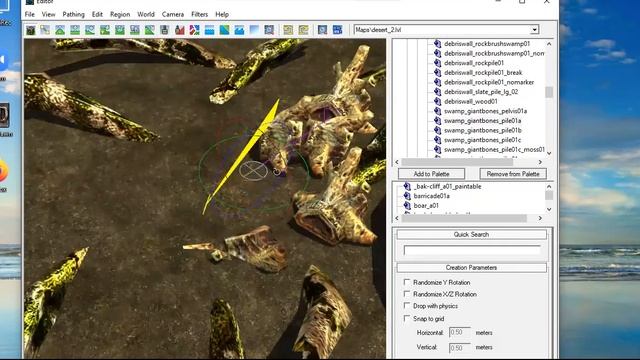Toggle Drop with physics checkbox
This screenshot has width=640, height=360.
[407, 306]
